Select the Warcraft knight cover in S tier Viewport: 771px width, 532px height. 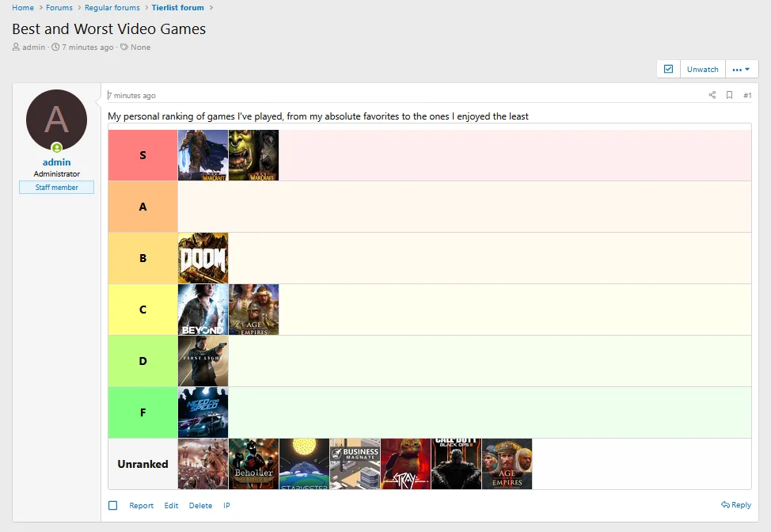(x=203, y=155)
